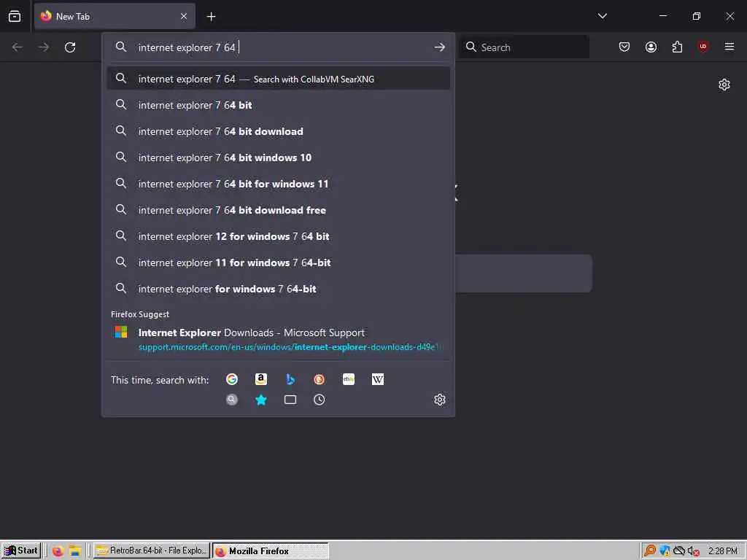Select Search with CollabVM SearXNG suggestion
Image resolution: width=747 pixels, height=560 pixels.
pyautogui.click(x=279, y=79)
